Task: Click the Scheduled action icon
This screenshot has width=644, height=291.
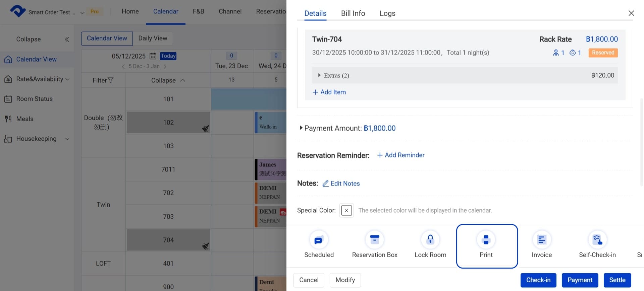Action: point(318,240)
